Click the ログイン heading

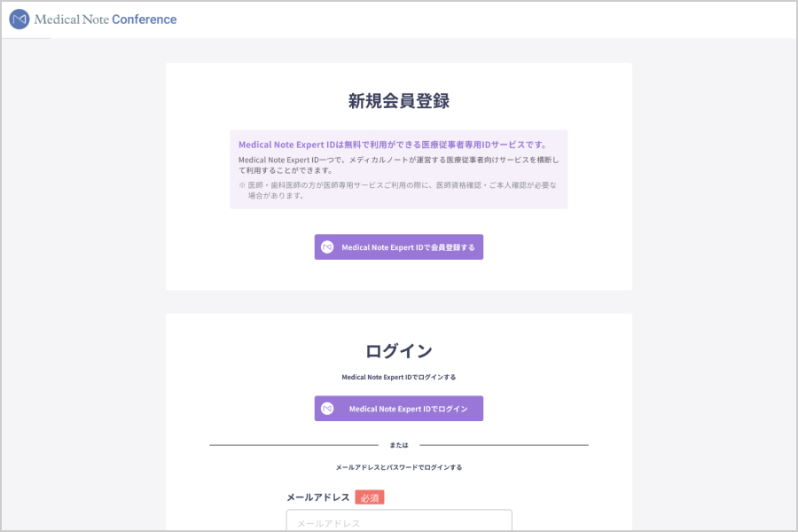(x=398, y=351)
